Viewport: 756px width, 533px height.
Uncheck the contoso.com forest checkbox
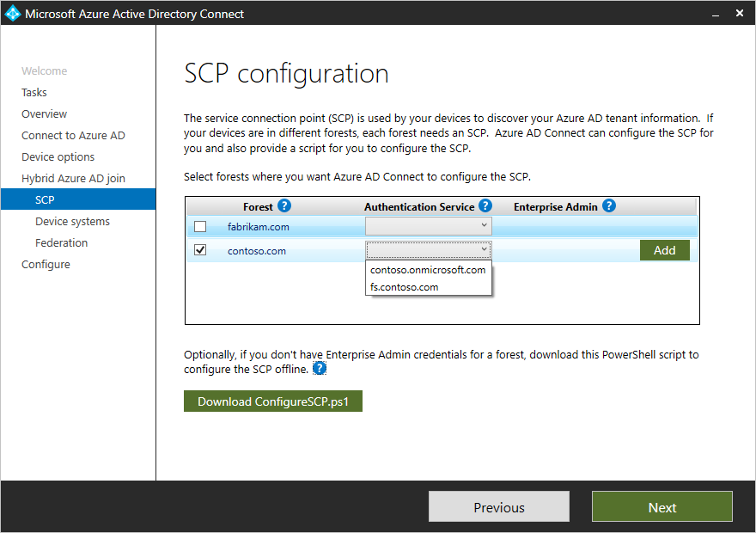point(200,250)
